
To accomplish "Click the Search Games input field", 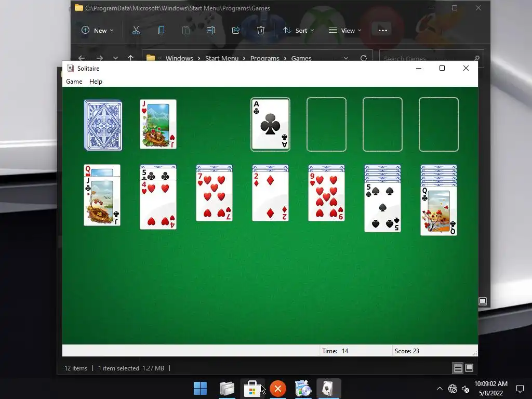I will pyautogui.click(x=432, y=58).
